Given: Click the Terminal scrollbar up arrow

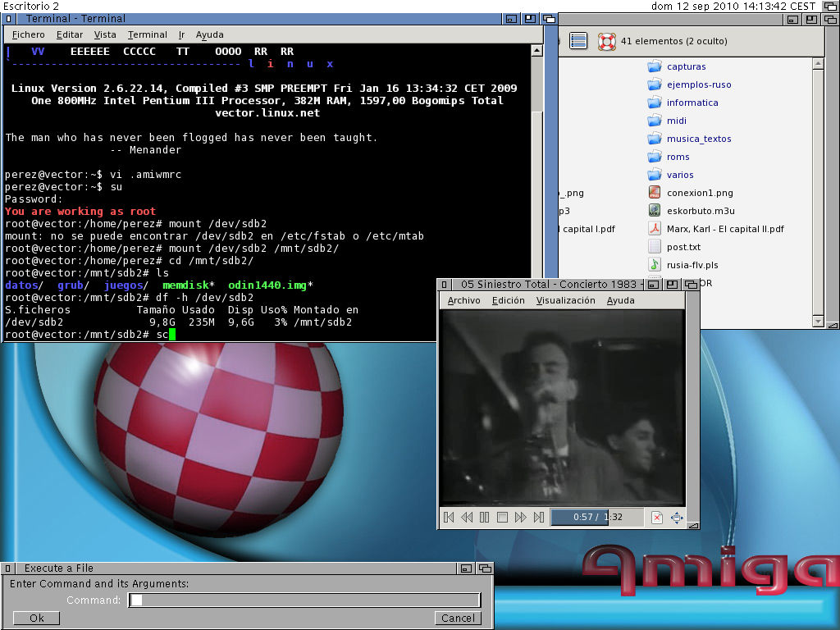Looking at the screenshot, I should 536,51.
